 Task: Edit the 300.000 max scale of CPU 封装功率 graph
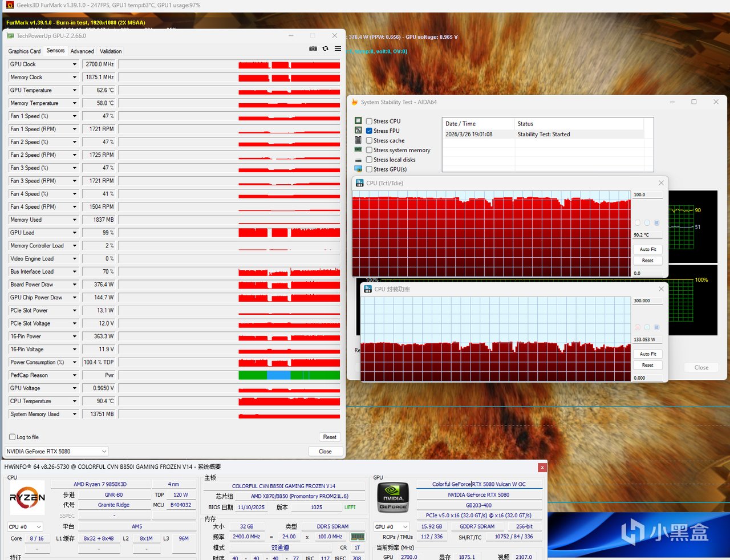[x=648, y=301]
